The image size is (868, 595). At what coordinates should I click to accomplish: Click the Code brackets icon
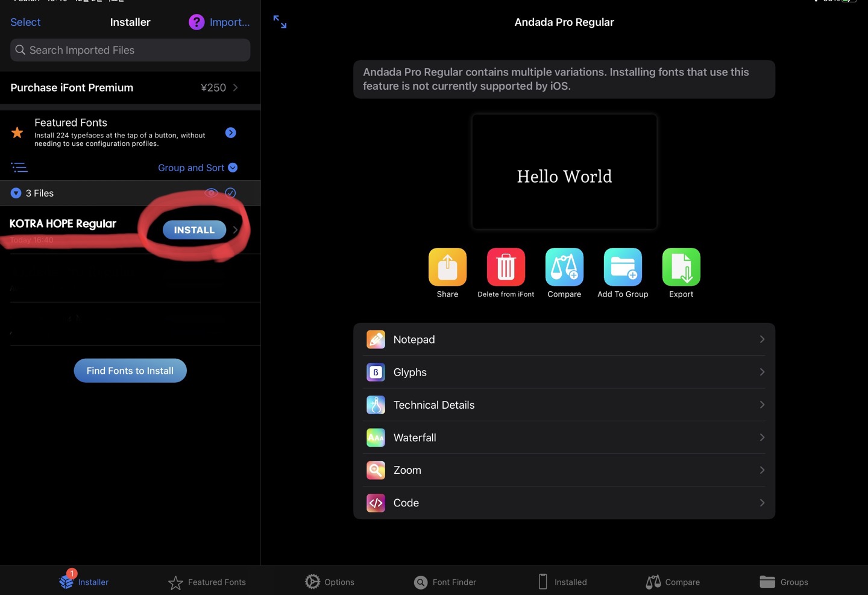pos(376,503)
